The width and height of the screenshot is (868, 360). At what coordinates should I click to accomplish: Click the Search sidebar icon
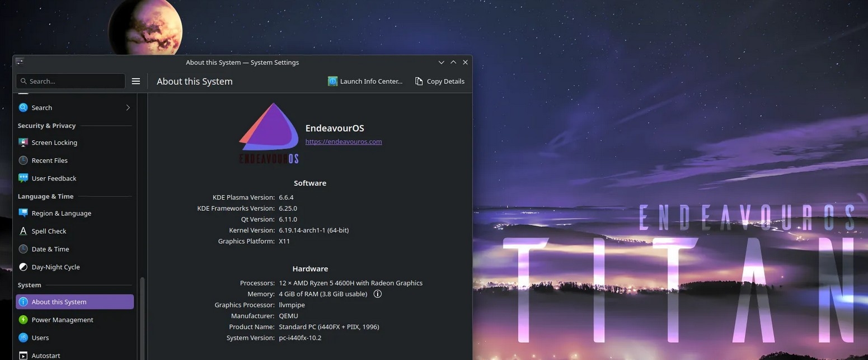coord(23,107)
